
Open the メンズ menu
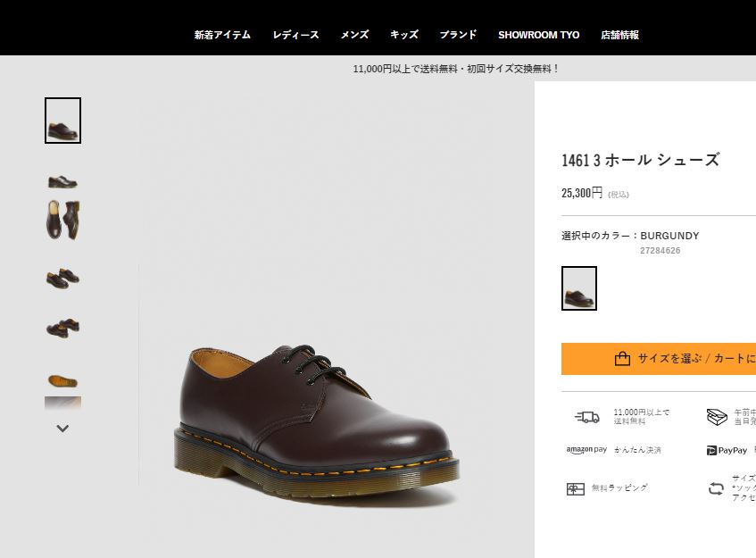(x=353, y=35)
